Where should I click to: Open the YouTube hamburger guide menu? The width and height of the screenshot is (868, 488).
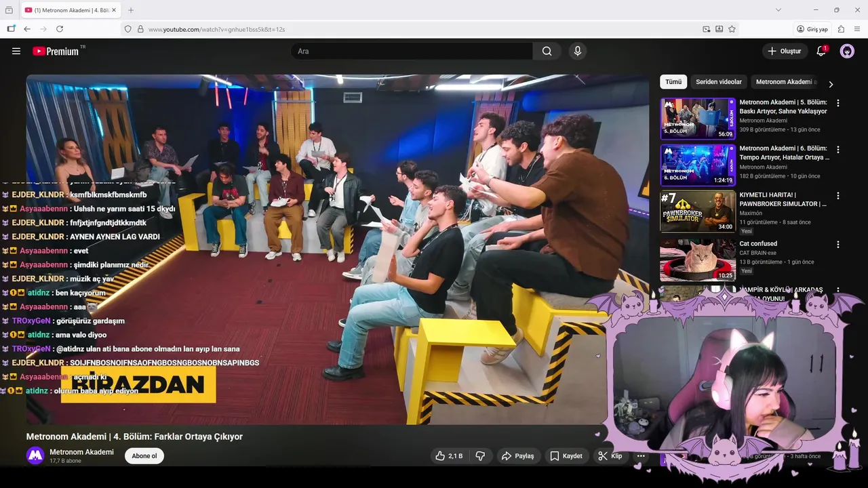[16, 51]
